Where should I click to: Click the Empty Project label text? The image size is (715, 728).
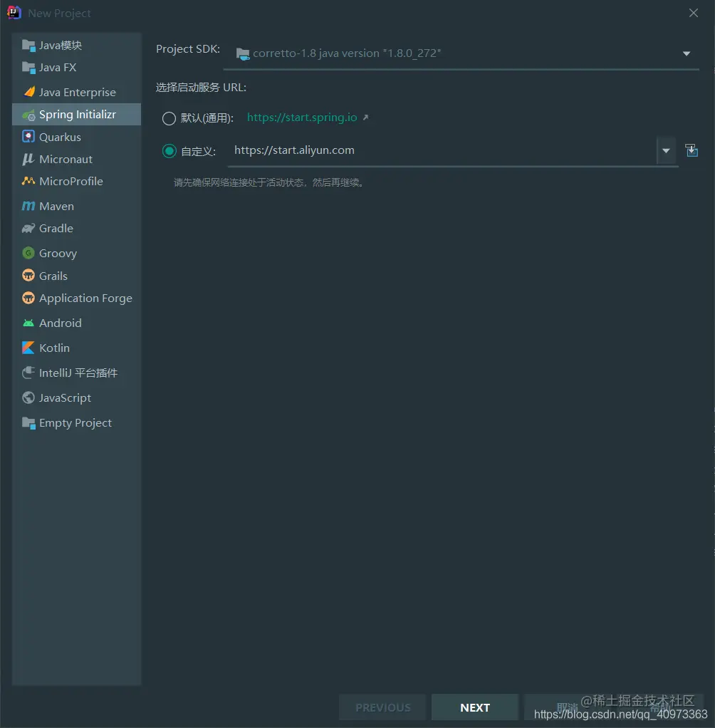click(75, 423)
